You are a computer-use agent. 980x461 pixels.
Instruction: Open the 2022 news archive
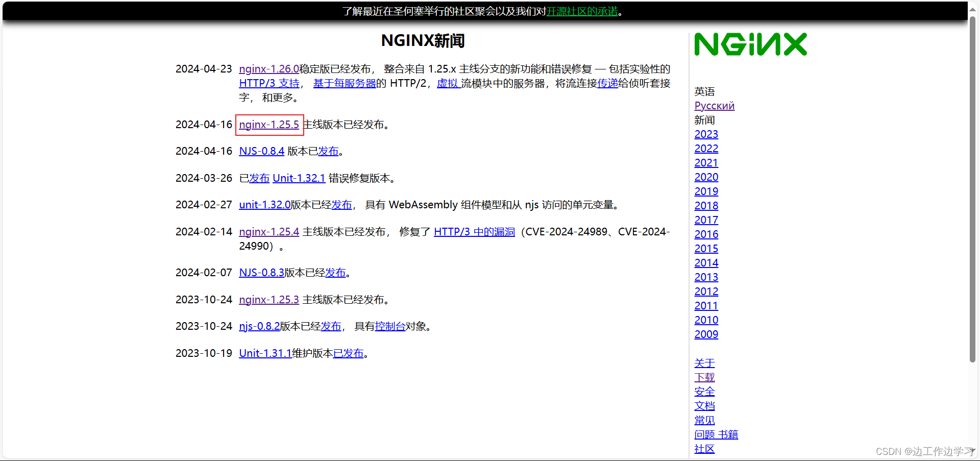point(706,149)
